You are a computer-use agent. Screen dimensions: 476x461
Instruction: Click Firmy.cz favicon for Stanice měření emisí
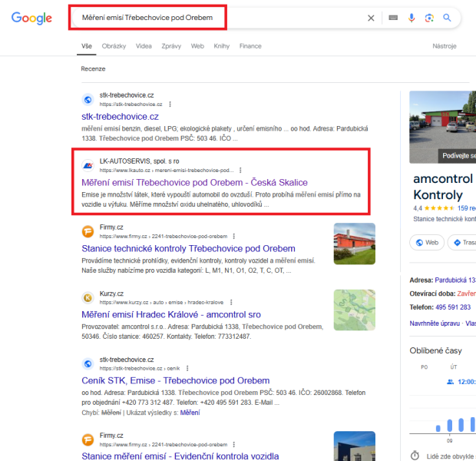point(88,439)
